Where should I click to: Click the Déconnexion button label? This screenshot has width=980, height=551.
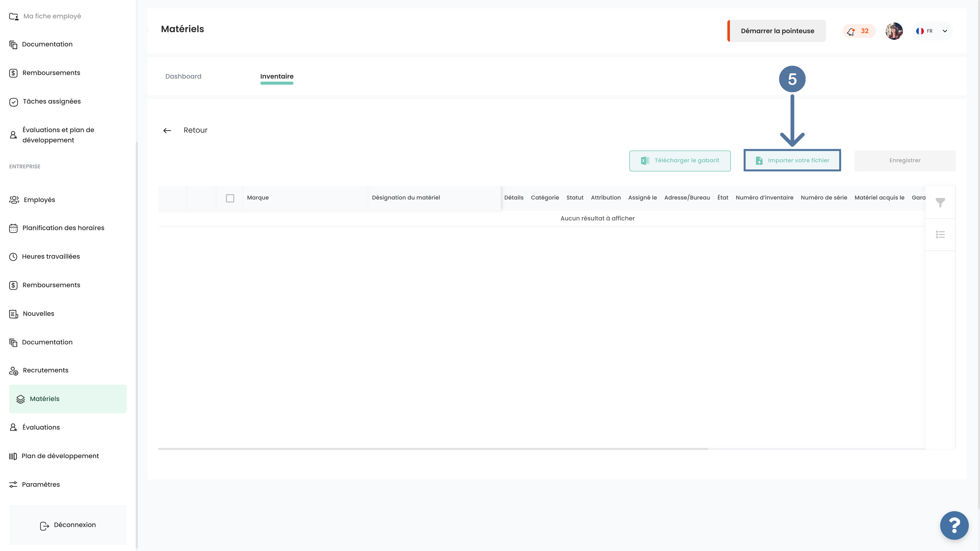click(75, 525)
